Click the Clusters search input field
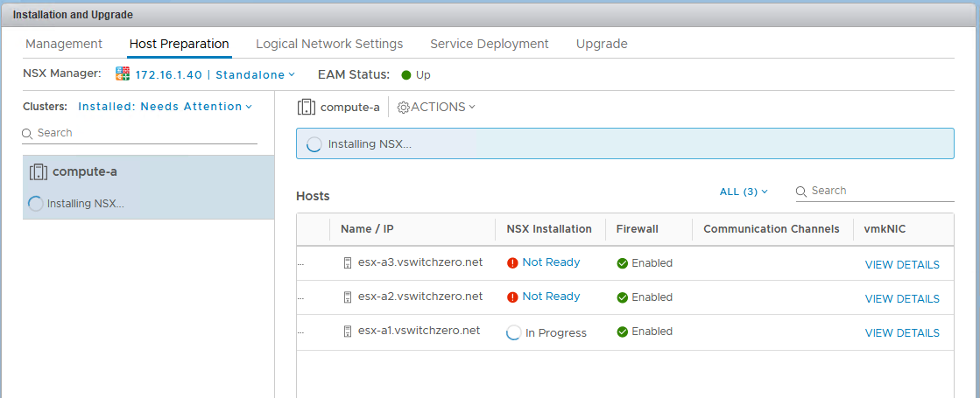 (145, 133)
